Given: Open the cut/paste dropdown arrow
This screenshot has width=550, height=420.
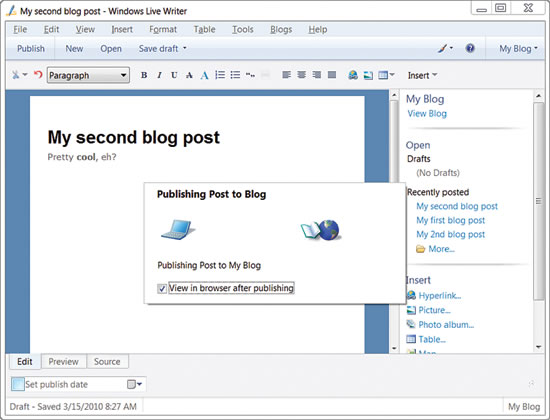Looking at the screenshot, I should (x=25, y=74).
